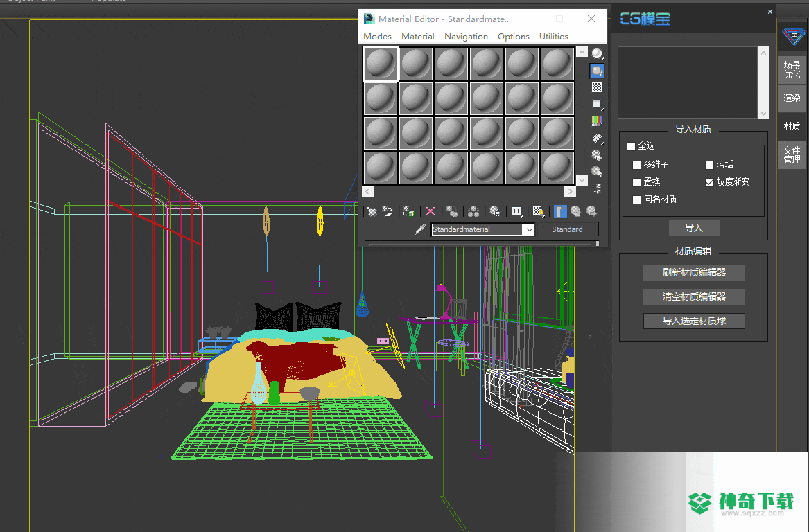This screenshot has width=809, height=532.
Task: Click the 清空材质编辑器 button
Action: 694,296
